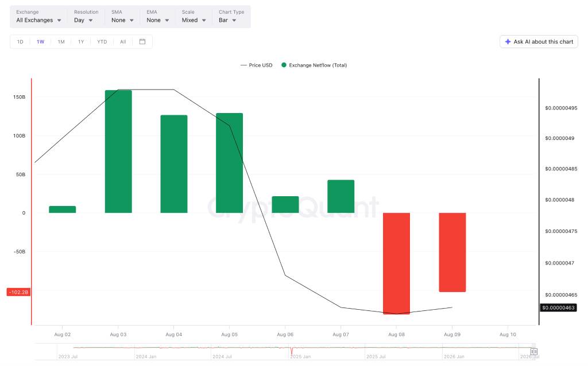Click the Aug 03 green netflow bar
This screenshot has height=366, width=588.
[118, 151]
